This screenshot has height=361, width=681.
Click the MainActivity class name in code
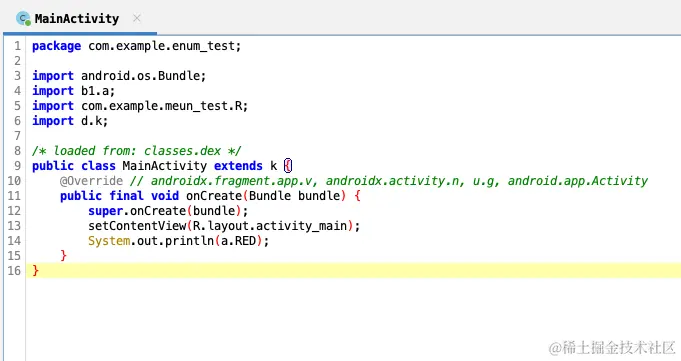(x=165, y=166)
